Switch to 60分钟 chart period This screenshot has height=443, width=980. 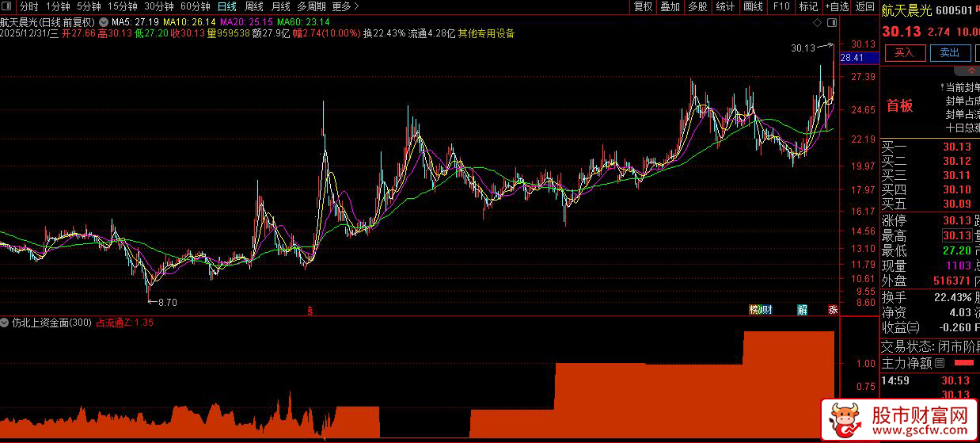[195, 6]
